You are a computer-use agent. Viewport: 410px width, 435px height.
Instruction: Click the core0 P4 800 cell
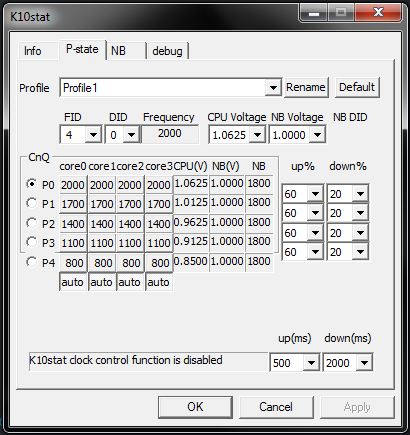coord(73,263)
